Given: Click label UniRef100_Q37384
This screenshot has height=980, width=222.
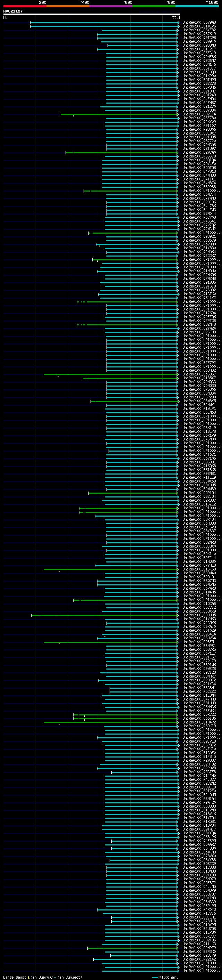Looking at the screenshot, I should tap(199, 110).
